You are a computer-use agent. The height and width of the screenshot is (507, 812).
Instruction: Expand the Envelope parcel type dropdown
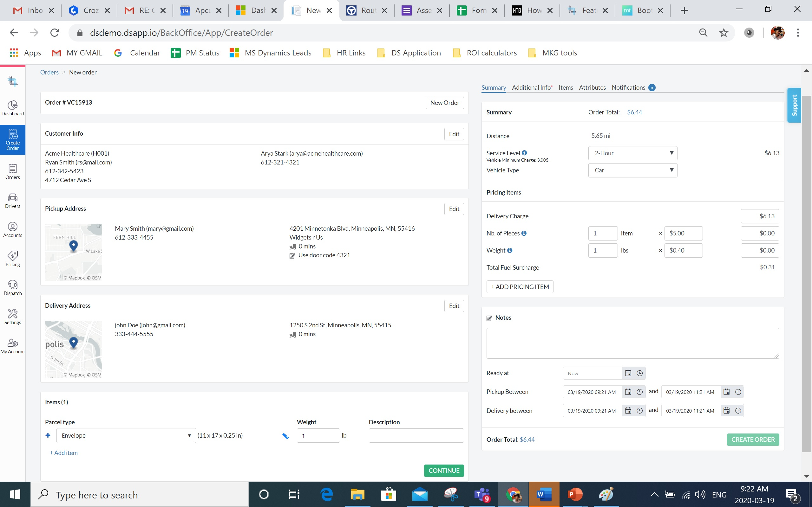126,436
